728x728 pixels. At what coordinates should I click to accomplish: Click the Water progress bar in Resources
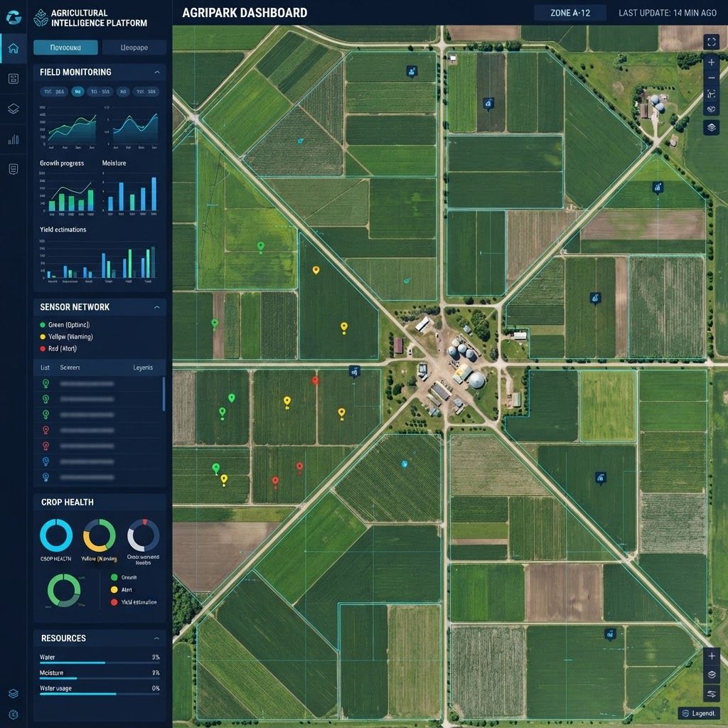coord(100,663)
